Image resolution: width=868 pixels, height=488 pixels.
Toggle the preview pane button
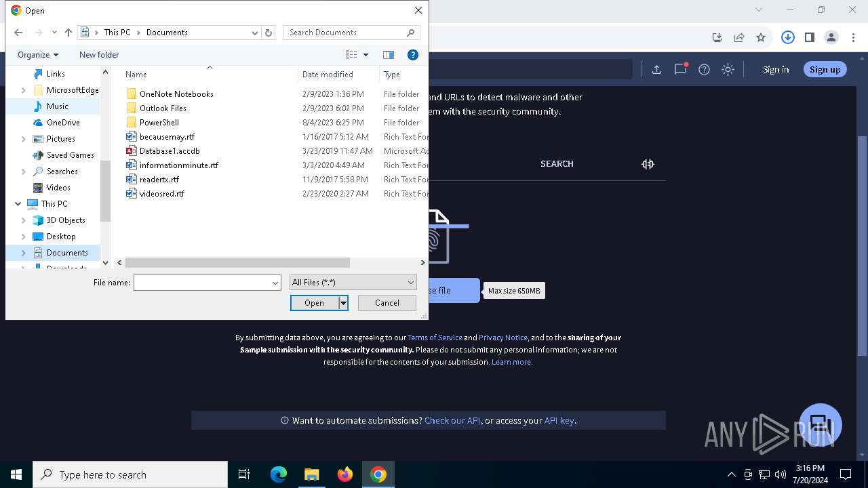389,55
